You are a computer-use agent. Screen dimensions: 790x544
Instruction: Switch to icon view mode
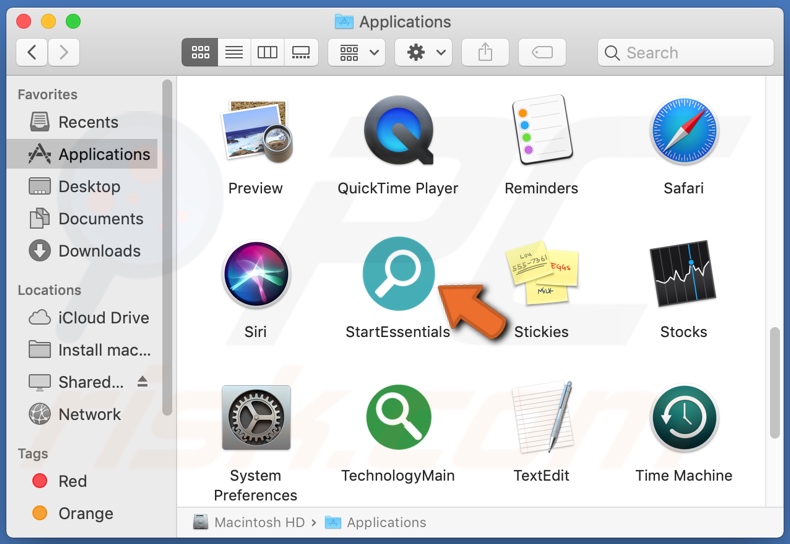[200, 52]
